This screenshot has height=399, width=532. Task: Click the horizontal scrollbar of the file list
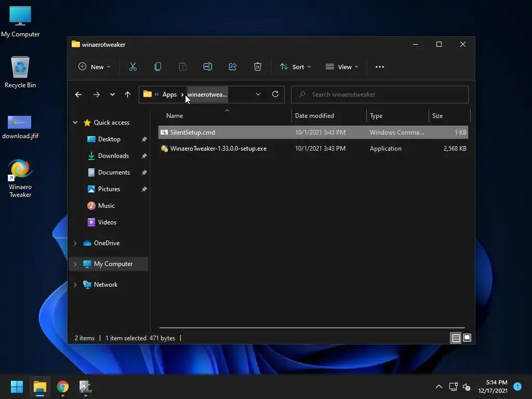312,328
